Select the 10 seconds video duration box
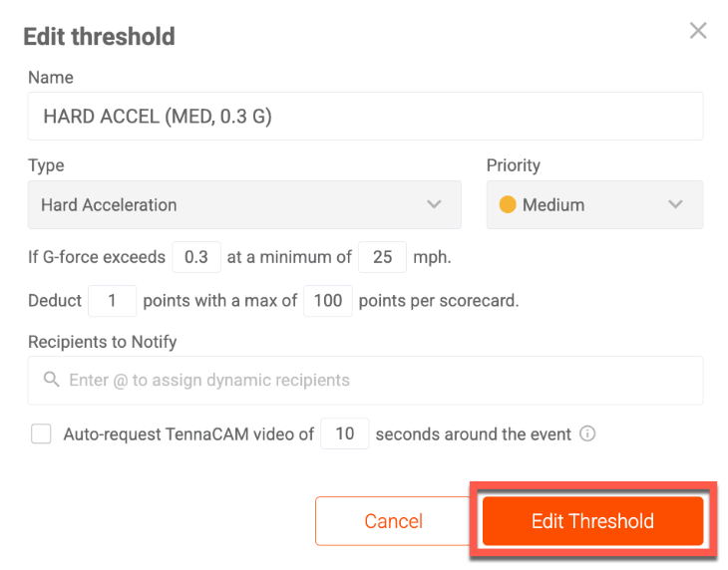This screenshot has width=728, height=570. pyautogui.click(x=344, y=433)
